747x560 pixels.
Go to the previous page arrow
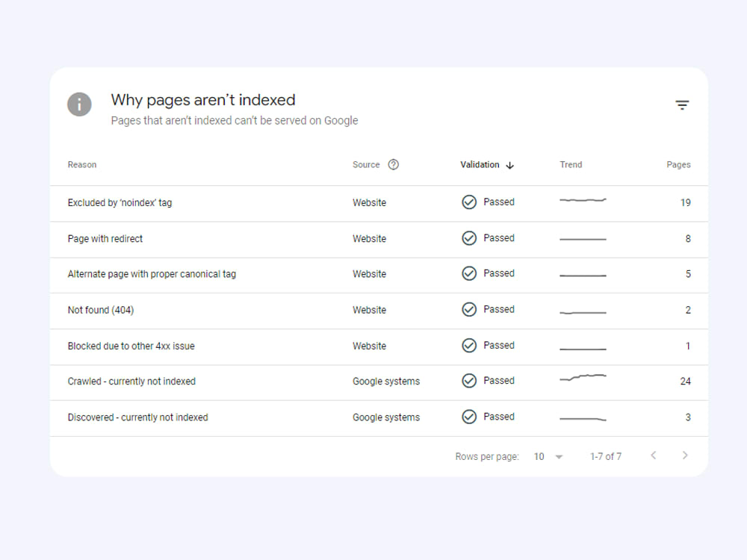(654, 455)
